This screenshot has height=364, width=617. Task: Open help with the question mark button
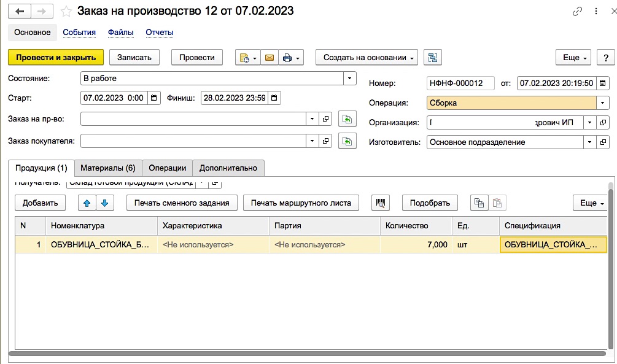[605, 58]
